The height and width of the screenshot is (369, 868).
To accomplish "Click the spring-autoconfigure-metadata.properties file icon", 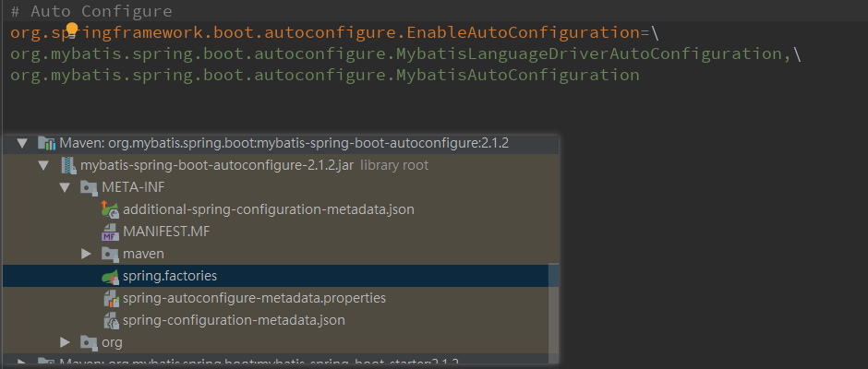I will [x=111, y=299].
